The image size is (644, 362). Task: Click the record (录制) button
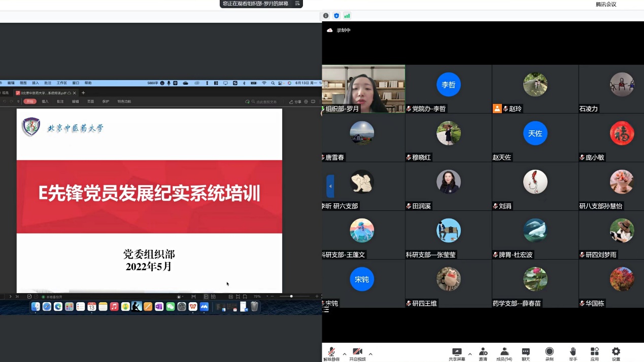tap(549, 353)
